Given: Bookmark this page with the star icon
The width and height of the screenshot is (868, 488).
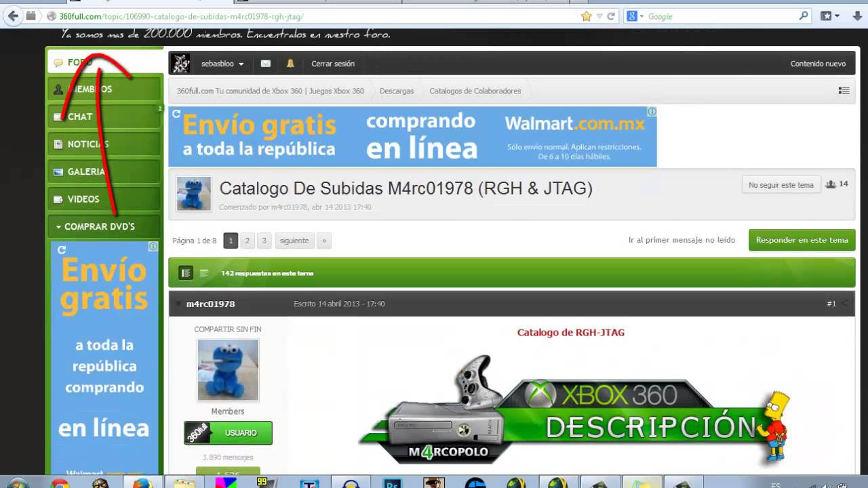Looking at the screenshot, I should [x=587, y=16].
